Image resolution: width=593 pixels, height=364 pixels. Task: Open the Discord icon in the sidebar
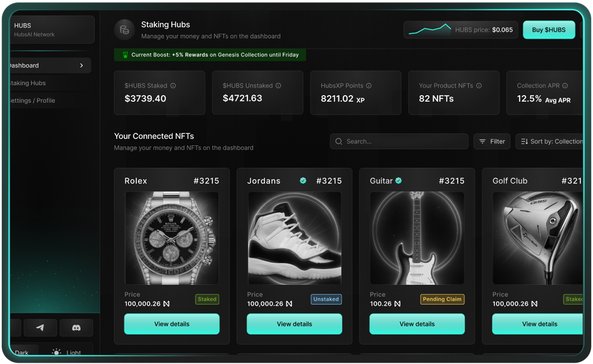pos(76,328)
